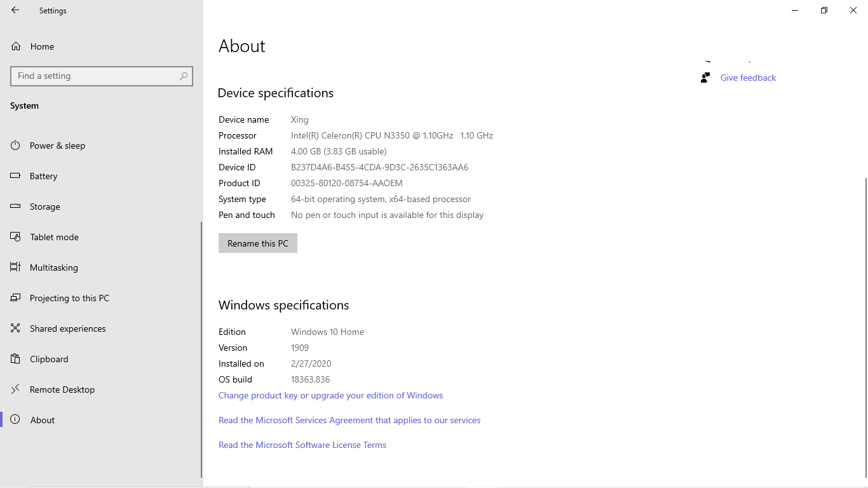868x488 pixels.
Task: Click the Clipboard icon
Action: click(15, 359)
